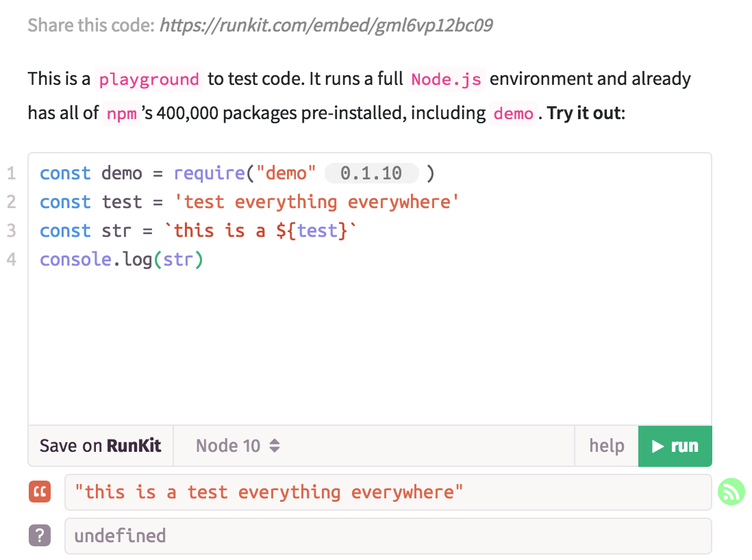Click the code line number 1
Viewport: 752px width, 560px height.
point(12,173)
